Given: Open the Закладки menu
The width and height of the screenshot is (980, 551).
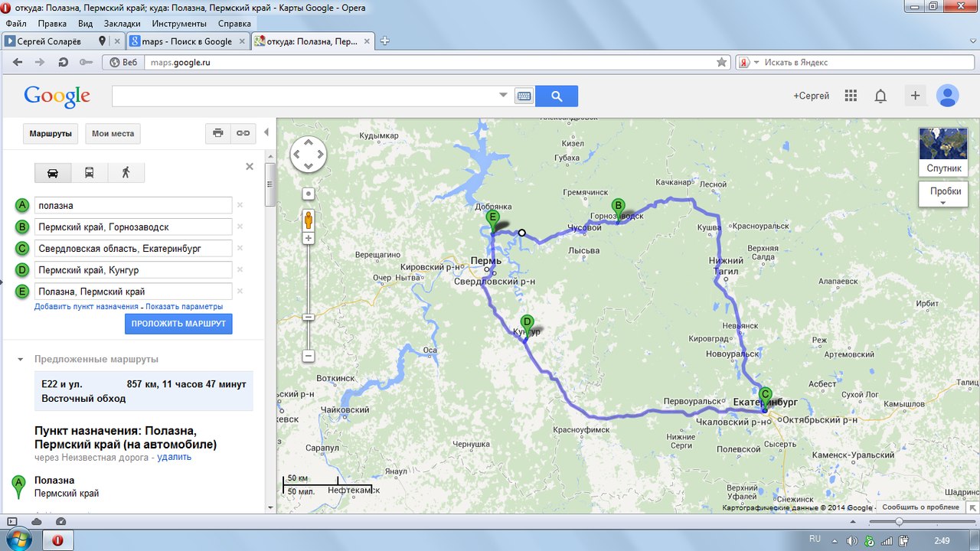Looking at the screenshot, I should point(122,24).
